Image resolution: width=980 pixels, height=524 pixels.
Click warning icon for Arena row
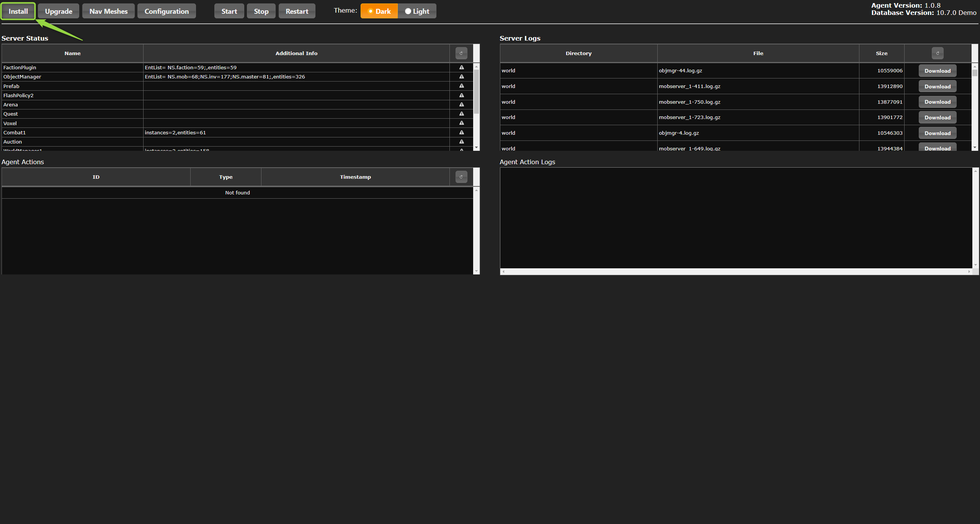(x=462, y=104)
